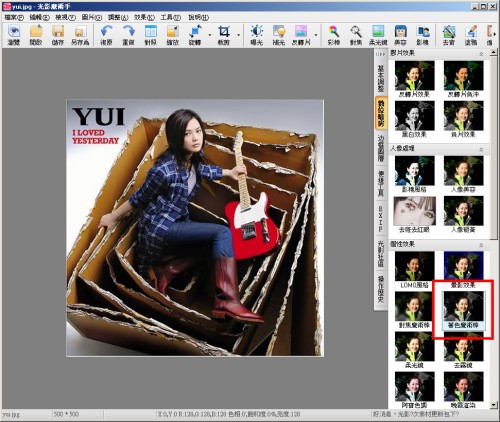Viewport: 500px width, 422px height.
Task: Open the 檔案 (File) menu
Action: click(14, 17)
